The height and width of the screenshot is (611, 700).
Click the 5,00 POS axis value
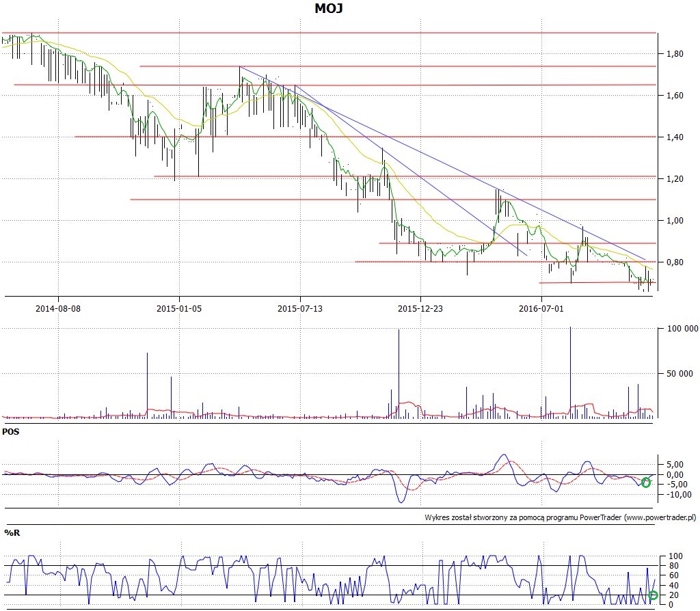[675, 465]
